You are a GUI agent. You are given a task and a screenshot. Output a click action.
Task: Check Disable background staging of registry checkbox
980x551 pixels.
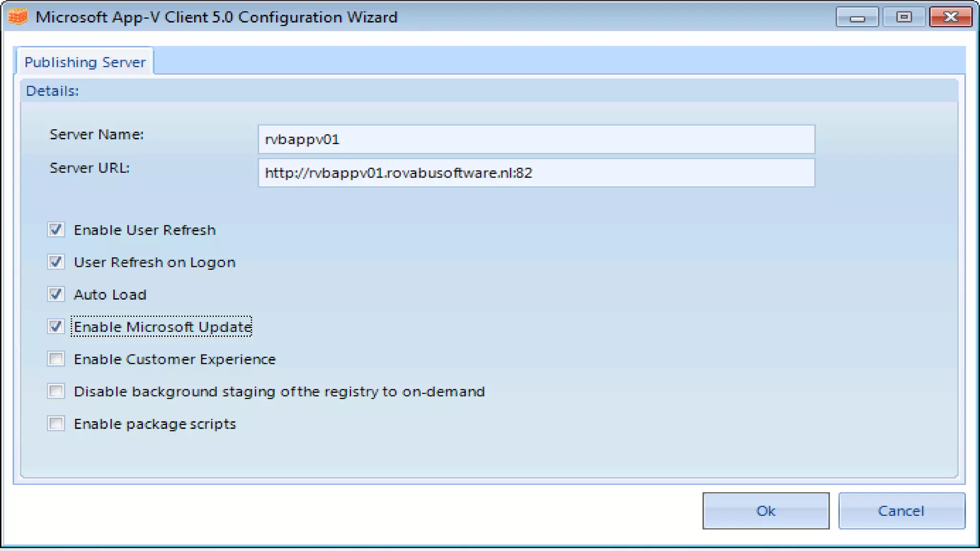[56, 391]
